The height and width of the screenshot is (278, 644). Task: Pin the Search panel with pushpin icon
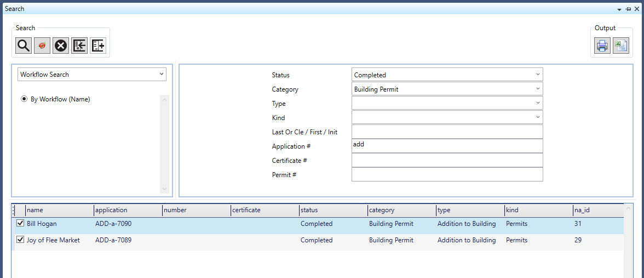pyautogui.click(x=628, y=9)
